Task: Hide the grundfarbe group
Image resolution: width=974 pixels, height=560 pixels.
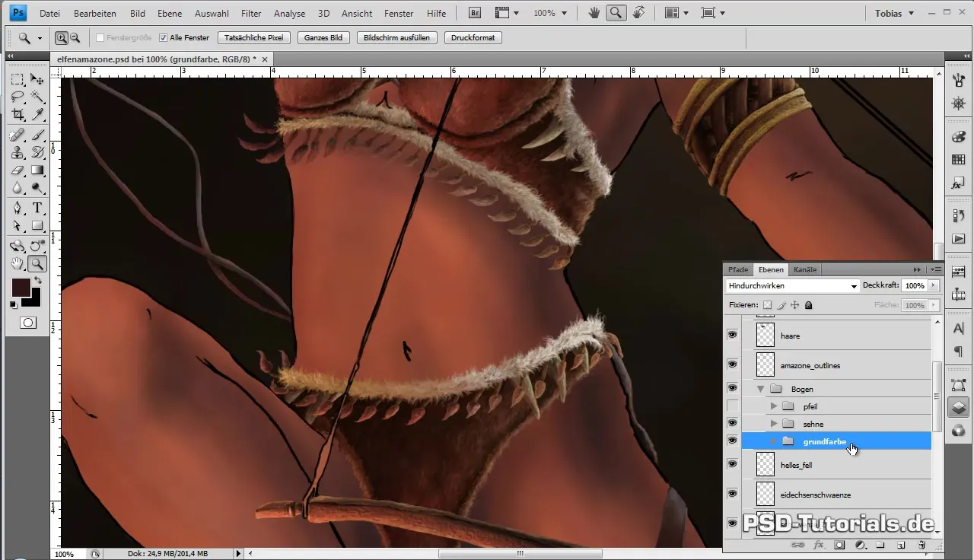Action: (x=733, y=441)
